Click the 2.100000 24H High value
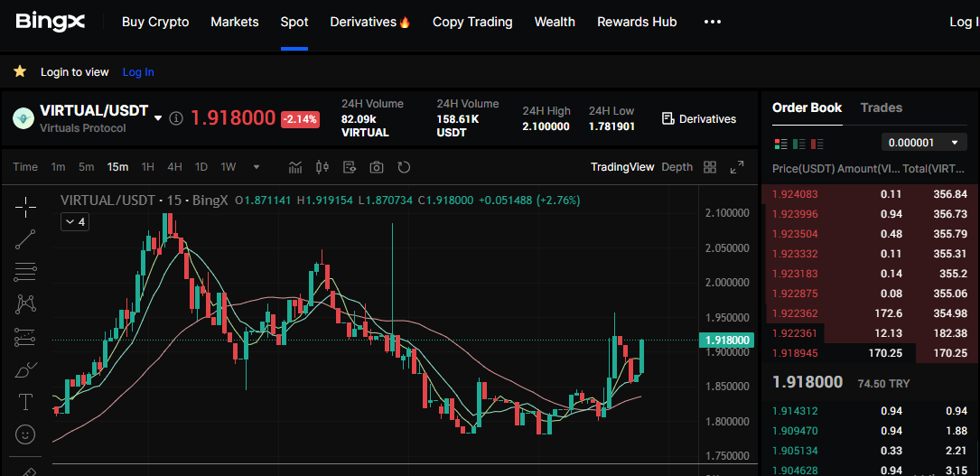 click(546, 126)
